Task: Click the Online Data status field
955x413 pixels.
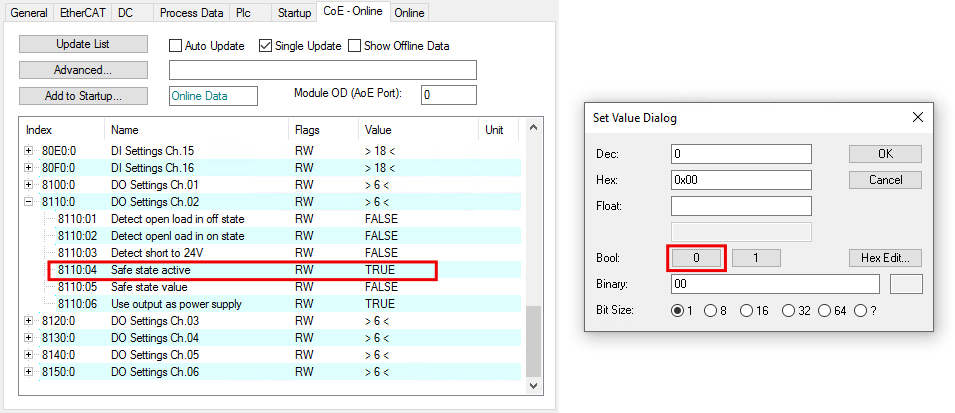Action: point(213,96)
